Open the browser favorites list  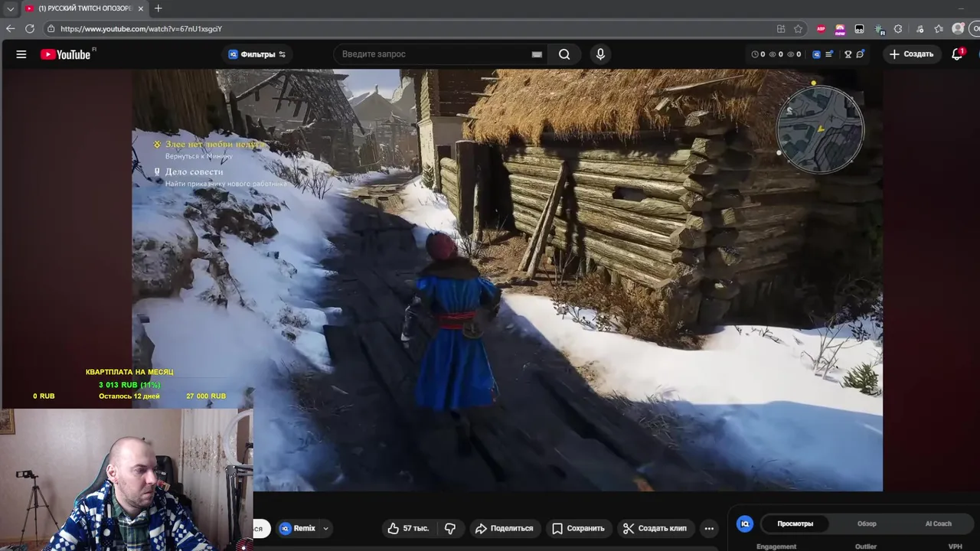click(939, 29)
